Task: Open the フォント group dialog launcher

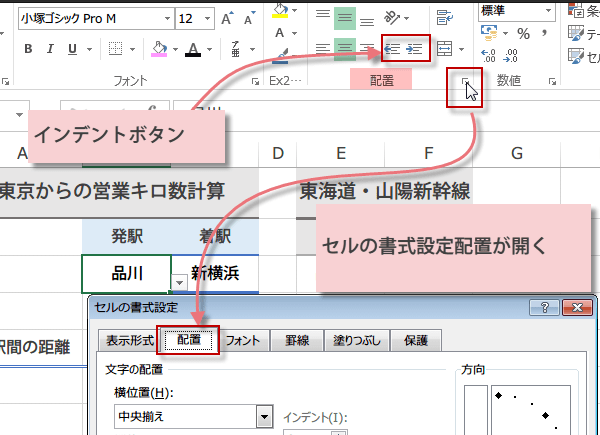Action: [x=255, y=81]
